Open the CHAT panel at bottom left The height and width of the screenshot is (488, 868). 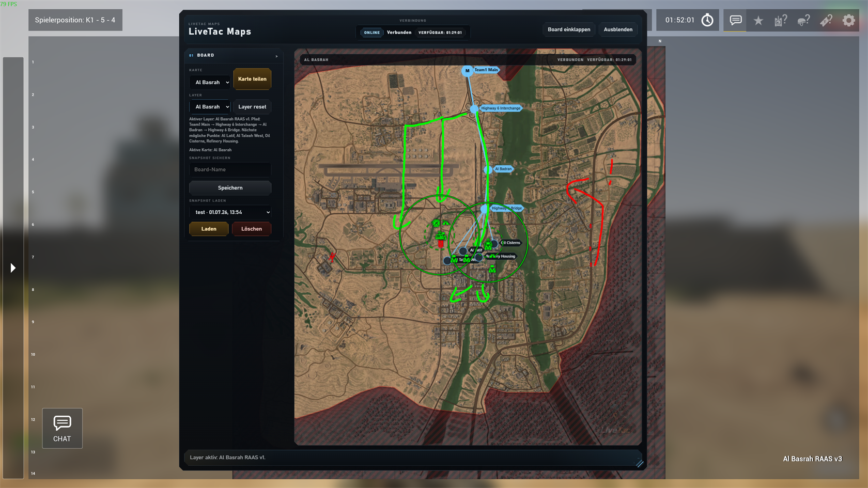coord(62,428)
